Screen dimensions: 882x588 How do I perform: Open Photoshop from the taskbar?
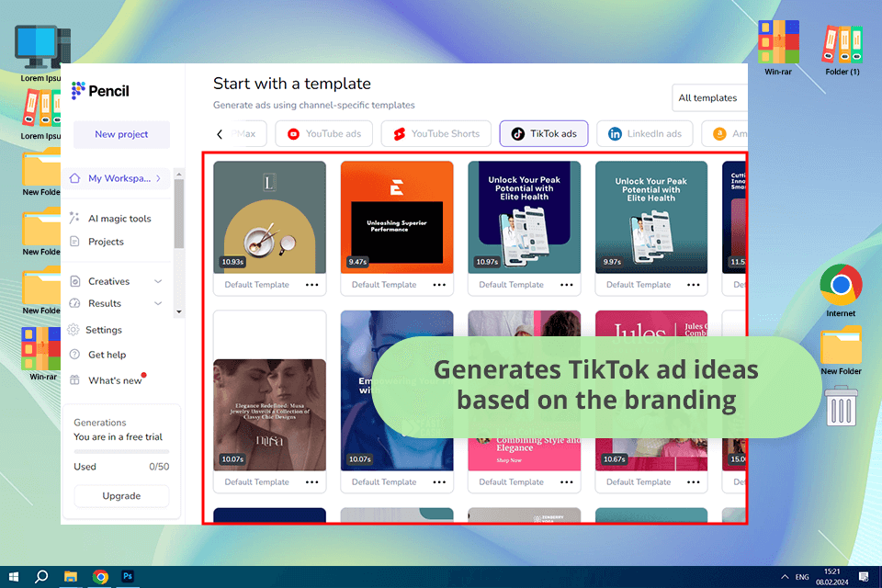pos(128,577)
